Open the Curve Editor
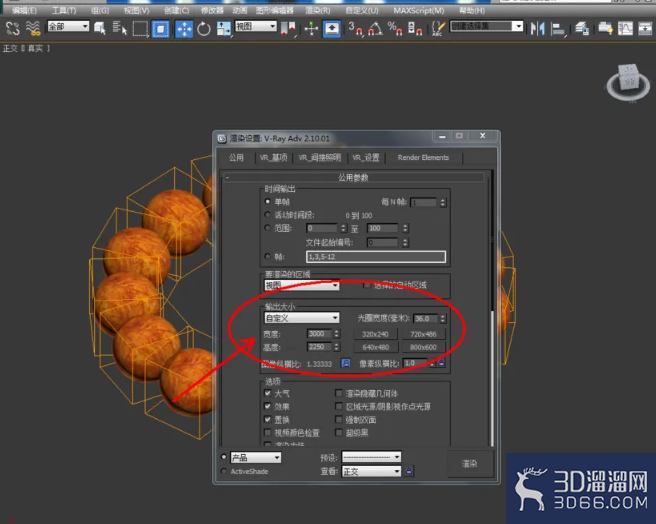The image size is (656, 524). (625, 28)
